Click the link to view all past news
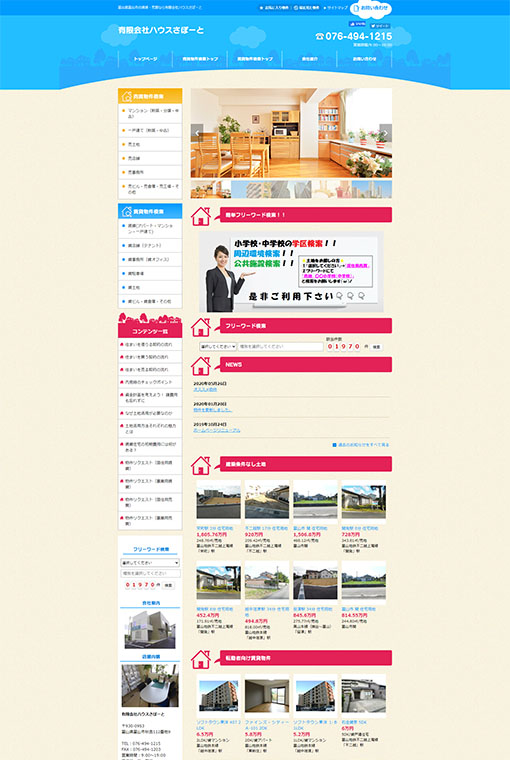This screenshot has height=760, width=510. pyautogui.click(x=361, y=444)
